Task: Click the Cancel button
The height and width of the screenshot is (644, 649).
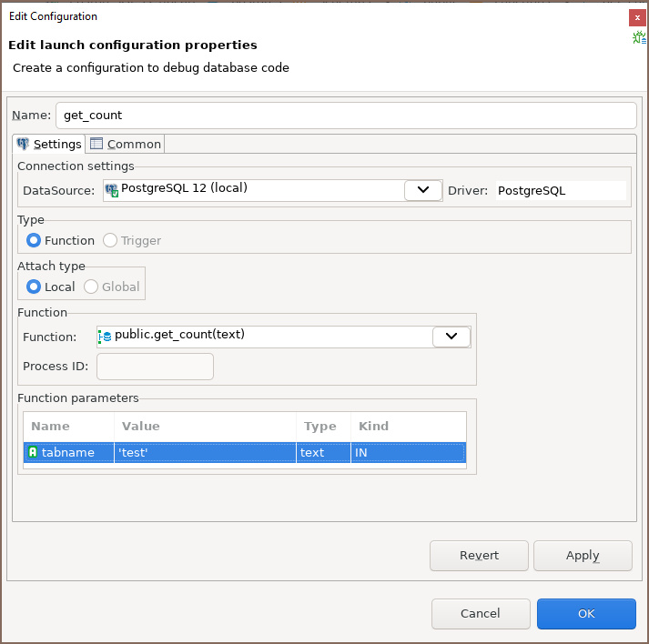Action: [480, 614]
